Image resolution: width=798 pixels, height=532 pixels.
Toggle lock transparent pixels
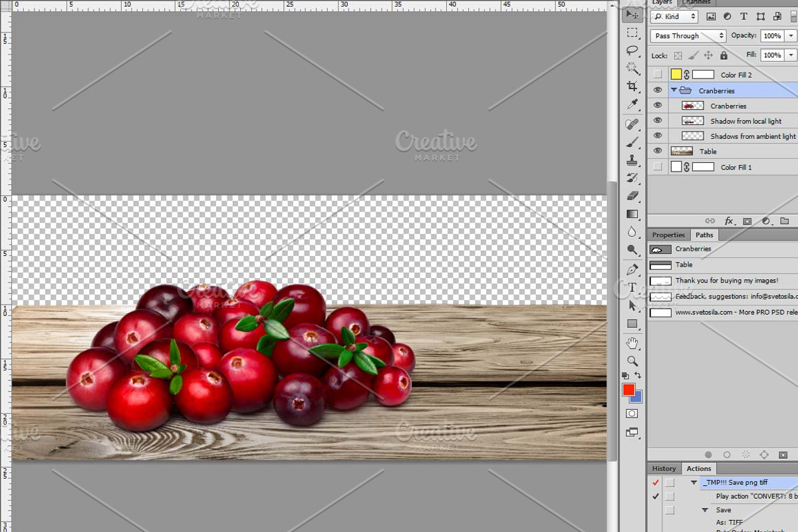point(678,55)
